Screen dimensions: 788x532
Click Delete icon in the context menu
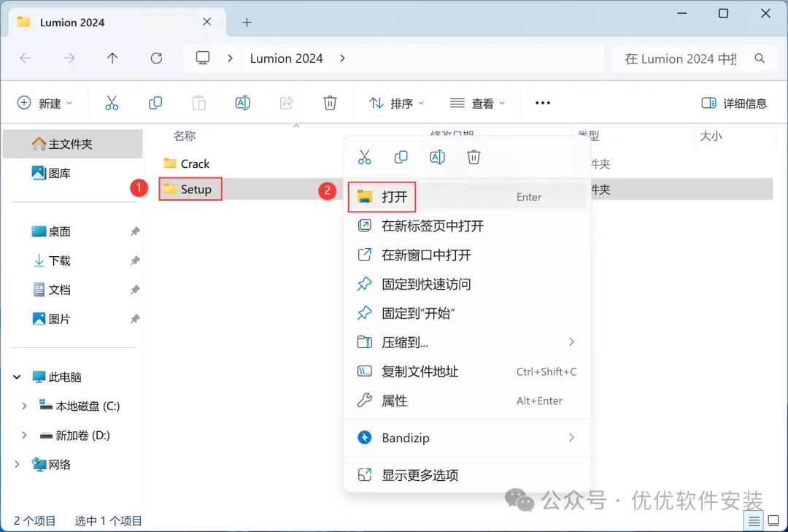pyautogui.click(x=474, y=157)
